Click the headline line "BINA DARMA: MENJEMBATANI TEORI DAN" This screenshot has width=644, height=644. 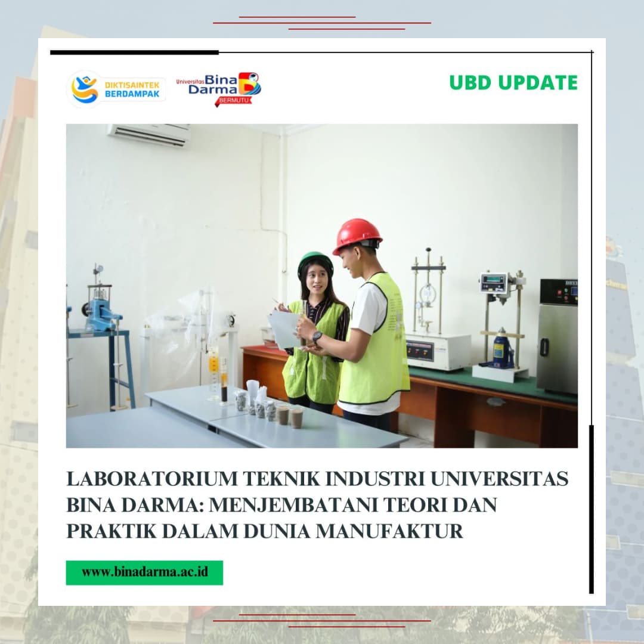[281, 505]
